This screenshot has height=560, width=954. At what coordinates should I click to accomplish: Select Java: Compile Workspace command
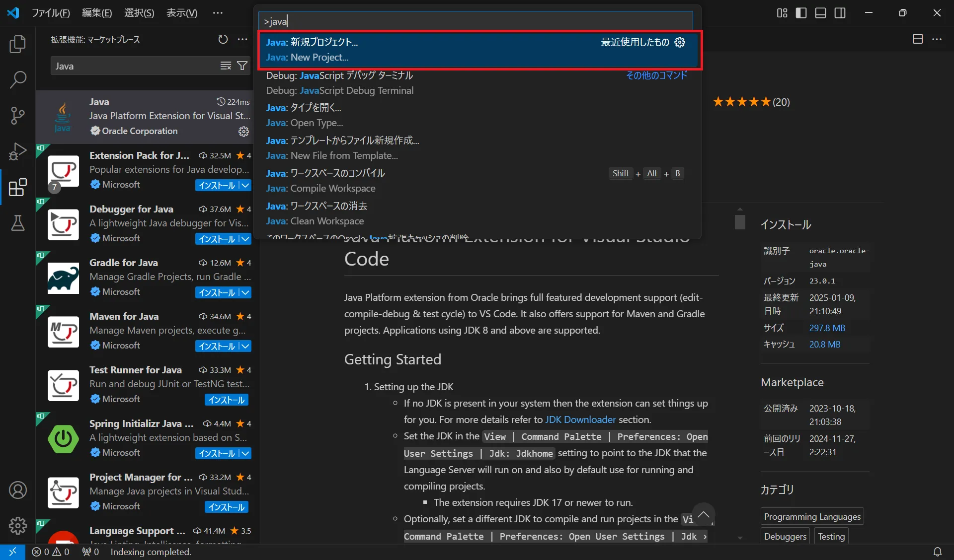coord(477,181)
